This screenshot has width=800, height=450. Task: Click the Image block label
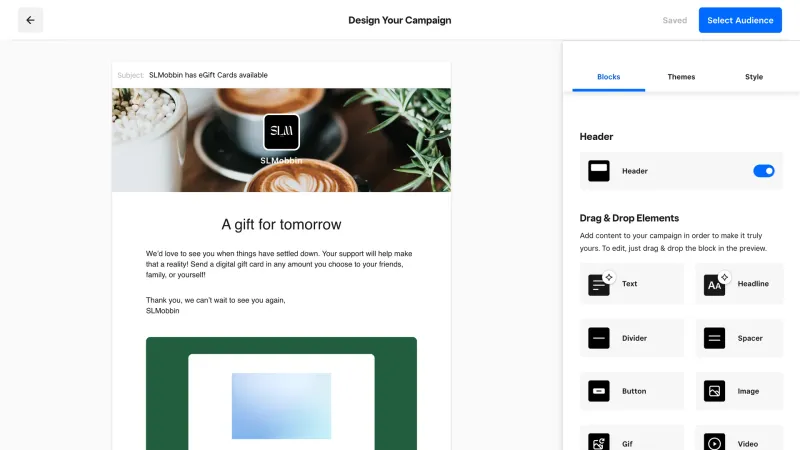point(748,391)
